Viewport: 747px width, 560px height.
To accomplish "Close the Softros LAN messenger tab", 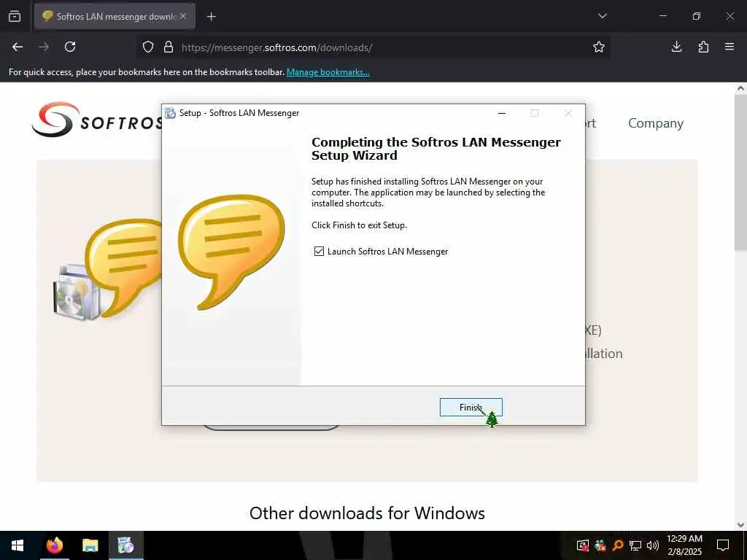I will (x=183, y=16).
